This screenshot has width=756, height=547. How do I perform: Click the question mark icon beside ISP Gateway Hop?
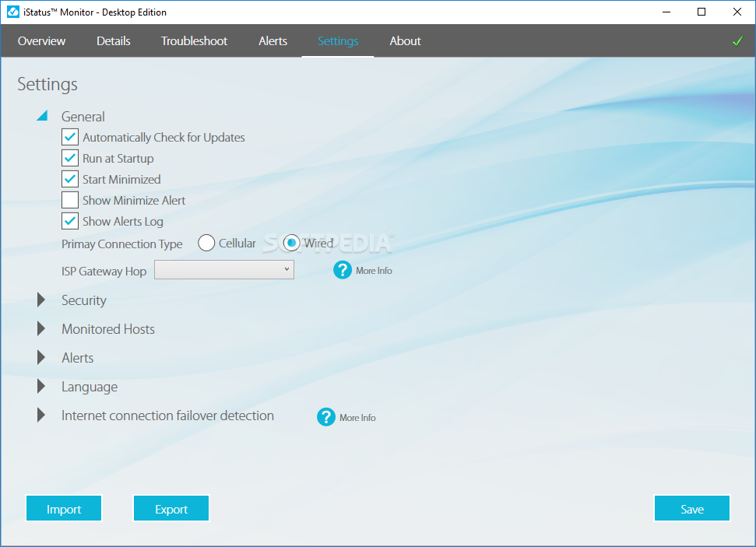point(343,270)
